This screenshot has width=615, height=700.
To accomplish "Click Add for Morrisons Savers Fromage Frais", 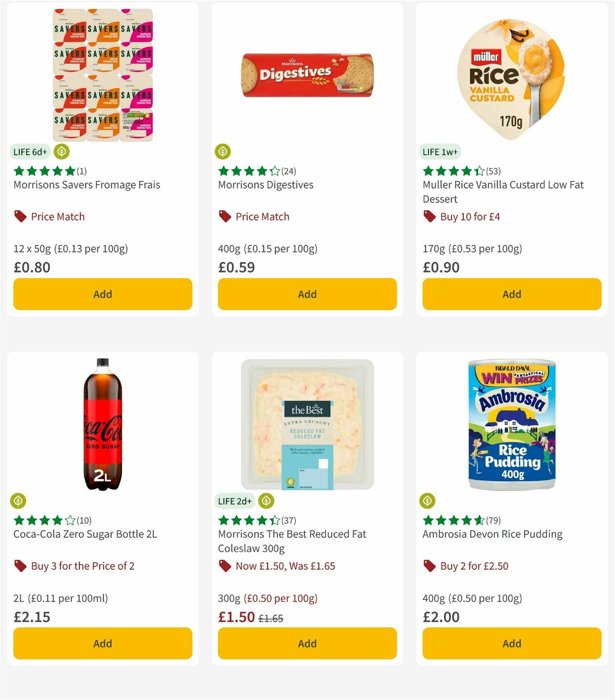I will [102, 294].
